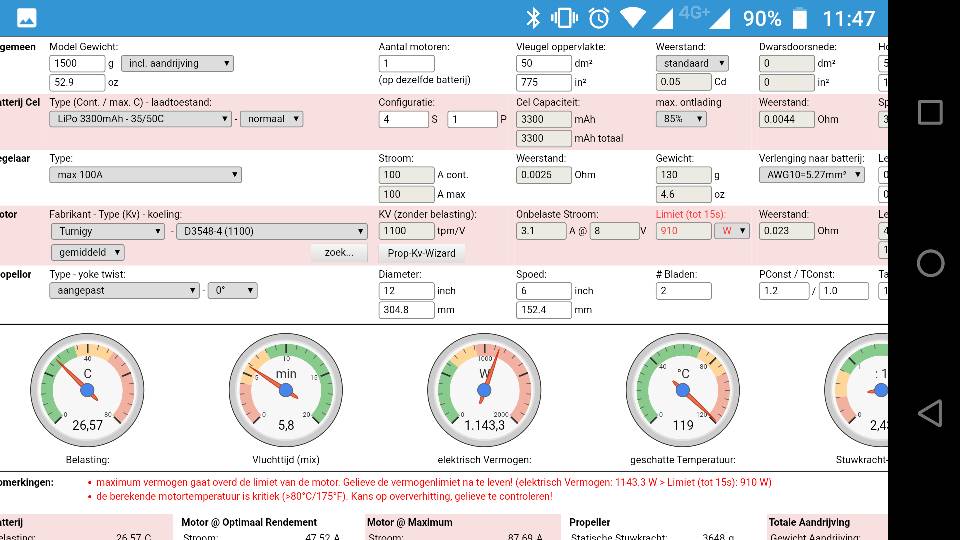Open the koeling 'gemiddeld' dropdown
The height and width of the screenshot is (540, 960).
tap(88, 252)
